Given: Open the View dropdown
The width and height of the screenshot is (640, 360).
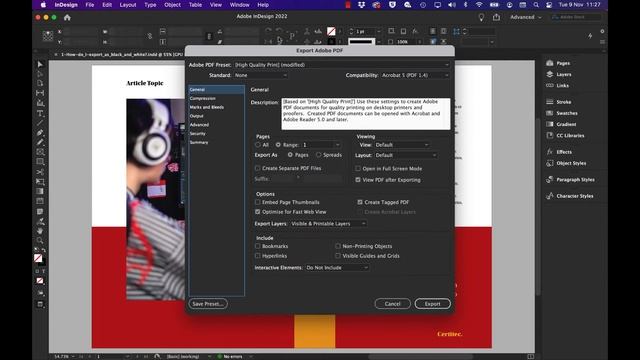Looking at the screenshot, I should pyautogui.click(x=402, y=145).
